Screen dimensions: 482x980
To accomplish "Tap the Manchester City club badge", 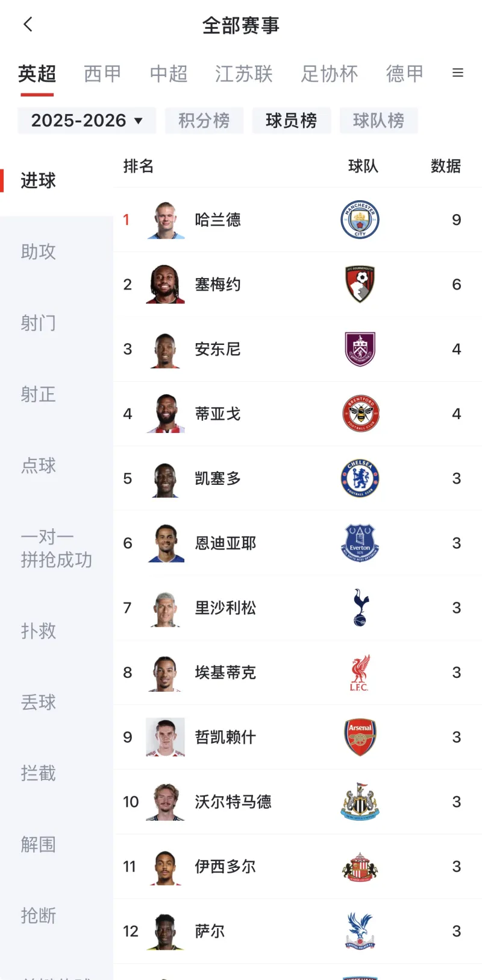I will tap(360, 220).
